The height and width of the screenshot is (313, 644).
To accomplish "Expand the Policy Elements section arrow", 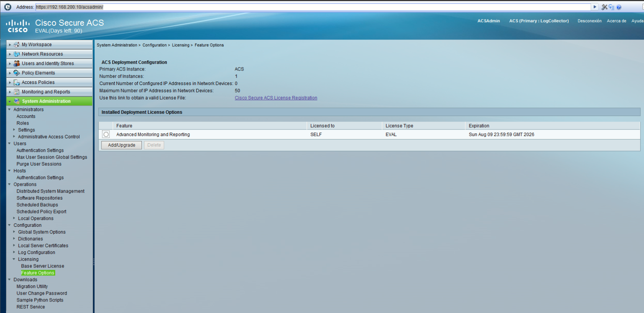I will [10, 73].
